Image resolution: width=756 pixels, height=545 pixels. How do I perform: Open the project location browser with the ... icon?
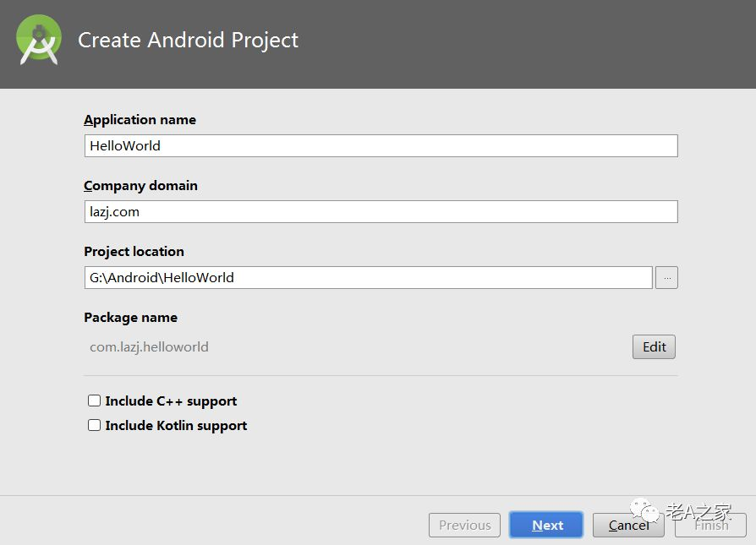tap(666, 277)
